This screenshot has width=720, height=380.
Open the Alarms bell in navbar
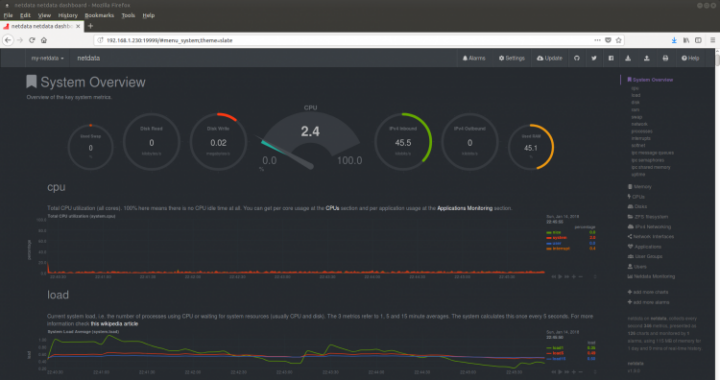(473, 58)
